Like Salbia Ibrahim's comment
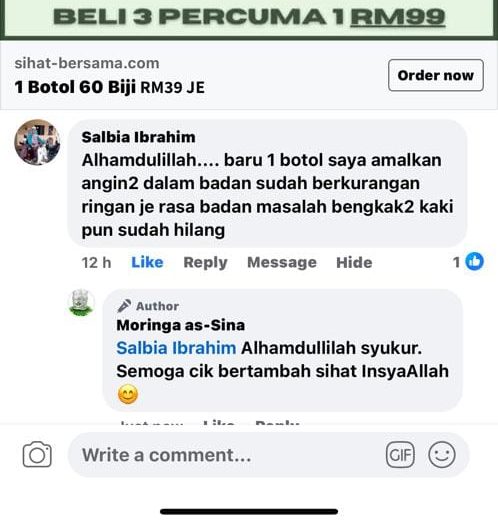Screen dimensions: 498x524 pyautogui.click(x=147, y=262)
